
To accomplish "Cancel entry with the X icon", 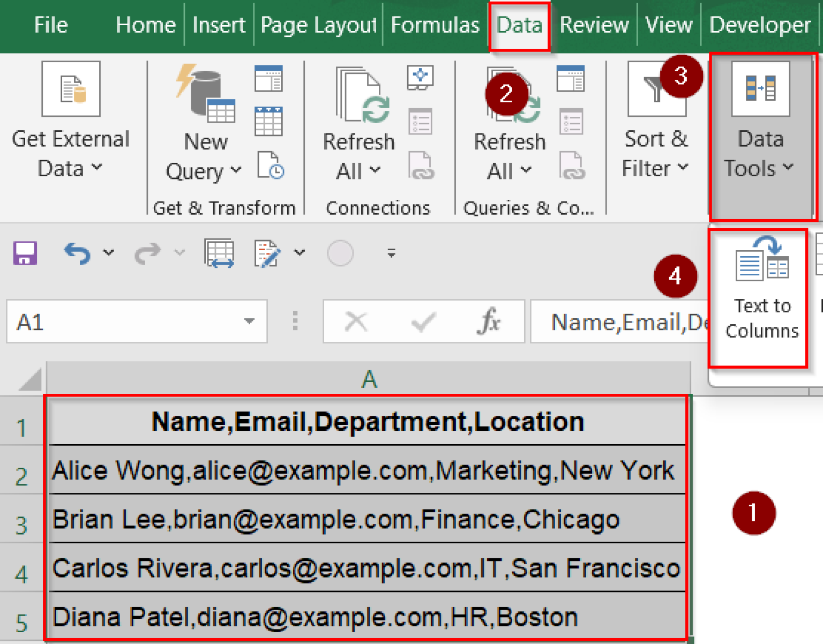I will click(x=355, y=321).
